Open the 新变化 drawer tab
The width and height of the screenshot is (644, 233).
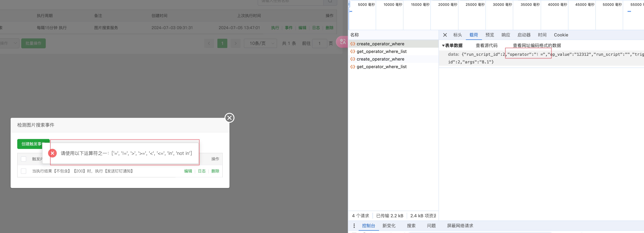point(389,226)
